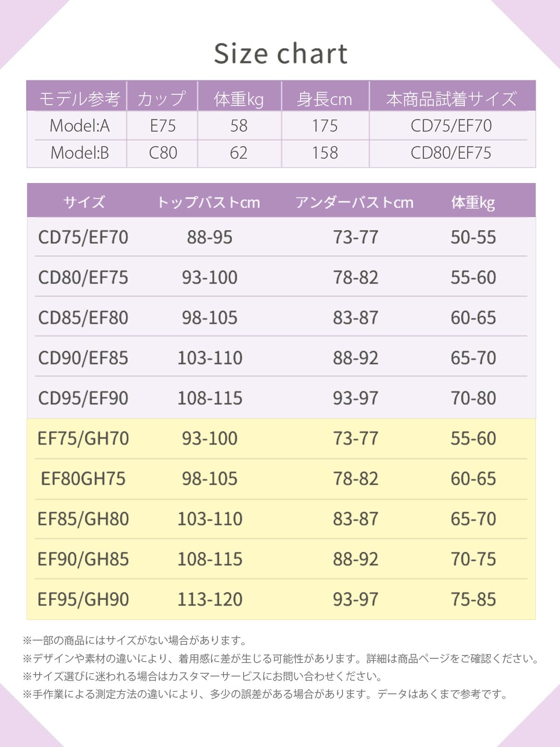
Task: Click the 65-70 weight in EF85/GH80 row
Action: coord(473,519)
